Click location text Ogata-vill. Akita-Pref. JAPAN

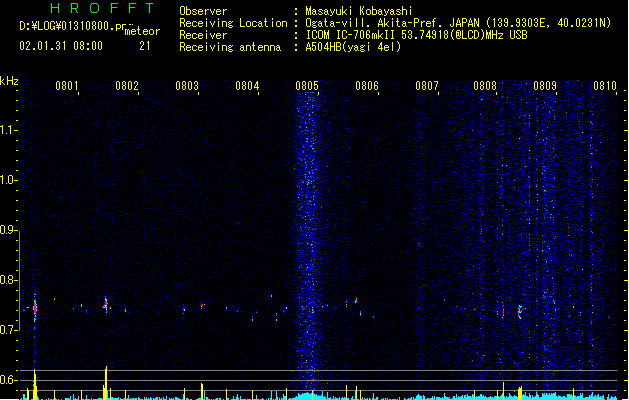392,23
